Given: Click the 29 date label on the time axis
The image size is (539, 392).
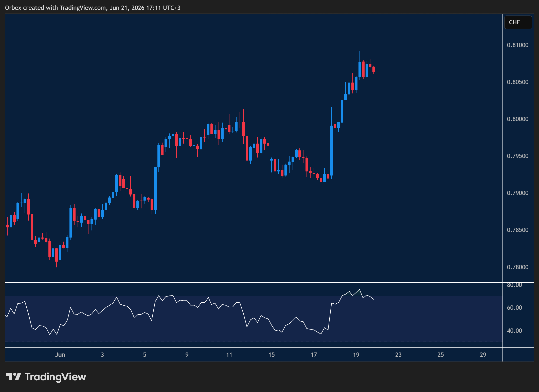Looking at the screenshot, I should tap(483, 355).
